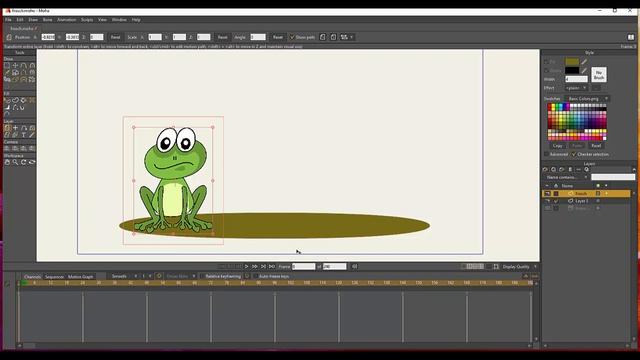Open the Scripts menu
The width and height of the screenshot is (640, 360).
tap(87, 20)
